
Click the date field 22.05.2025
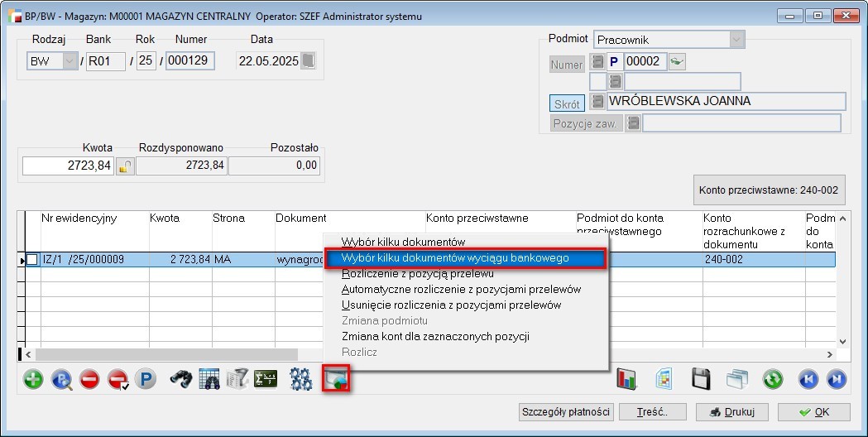pyautogui.click(x=268, y=61)
